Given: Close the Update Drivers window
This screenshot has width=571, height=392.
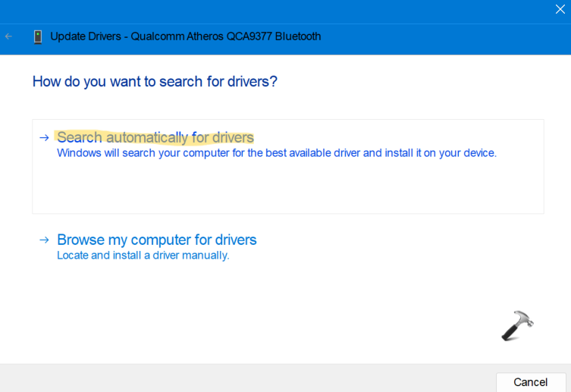Looking at the screenshot, I should [560, 9].
